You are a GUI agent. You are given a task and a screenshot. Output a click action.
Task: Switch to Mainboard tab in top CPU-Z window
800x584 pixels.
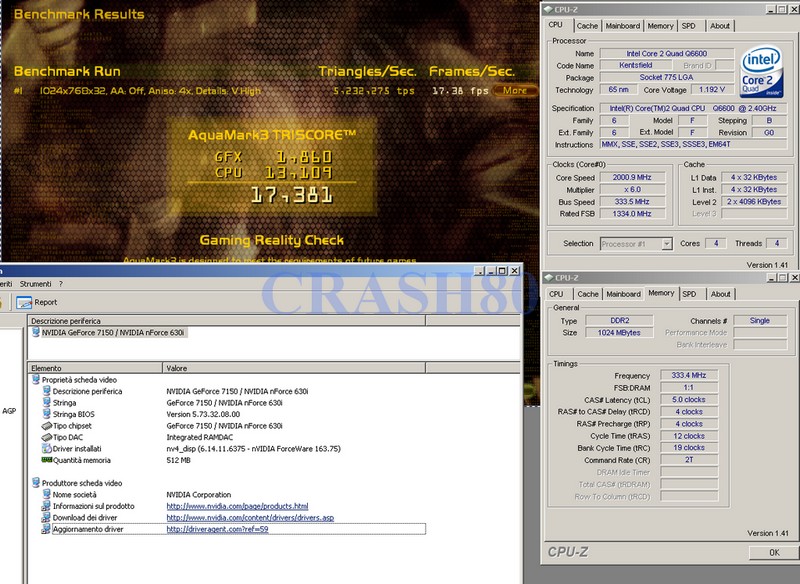point(622,26)
